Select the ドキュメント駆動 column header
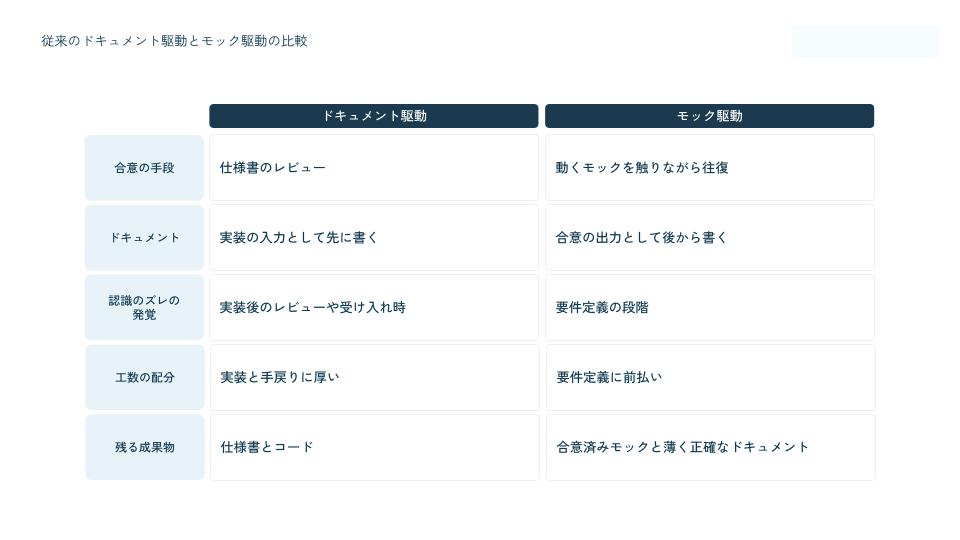 point(373,116)
